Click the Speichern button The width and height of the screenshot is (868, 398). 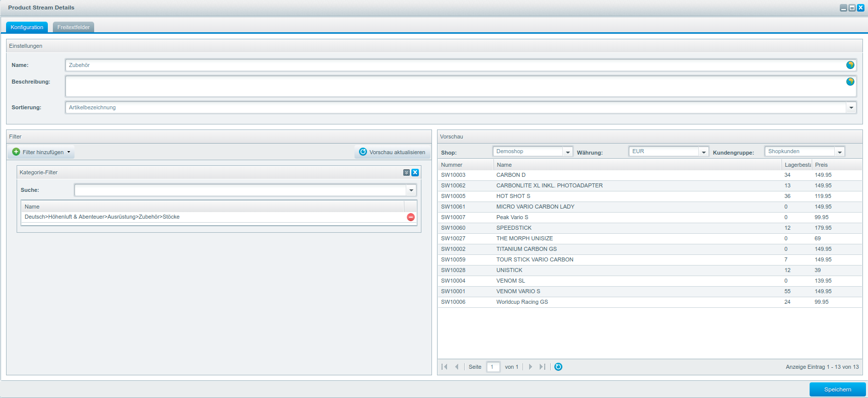coord(838,389)
